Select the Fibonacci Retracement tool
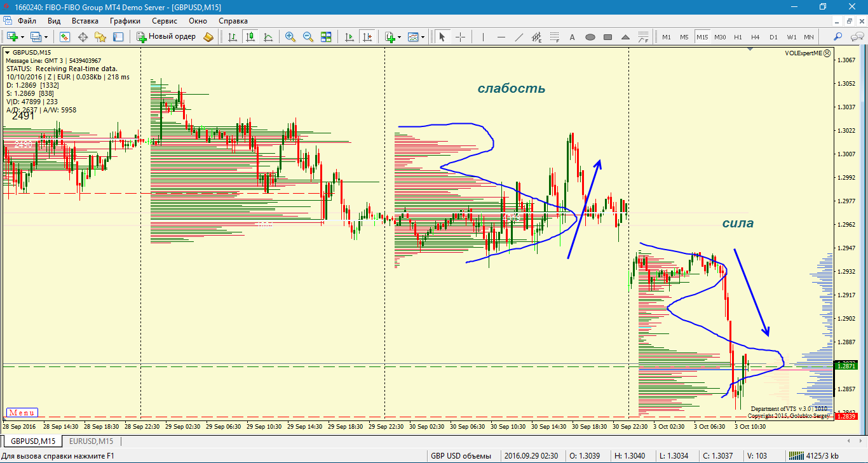The image size is (868, 463). [554, 37]
